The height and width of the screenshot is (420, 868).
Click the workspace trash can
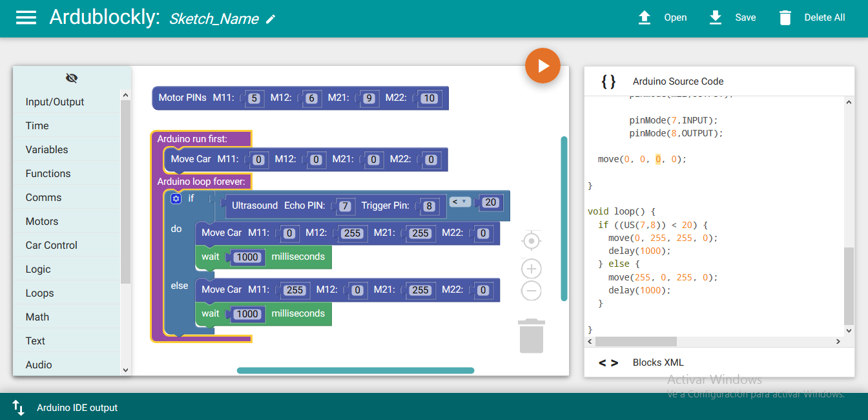[x=532, y=335]
